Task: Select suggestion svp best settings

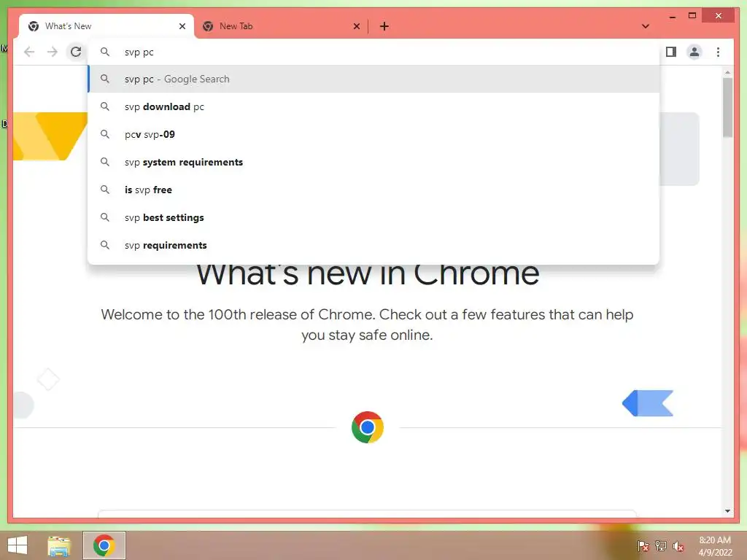Action: [x=373, y=217]
